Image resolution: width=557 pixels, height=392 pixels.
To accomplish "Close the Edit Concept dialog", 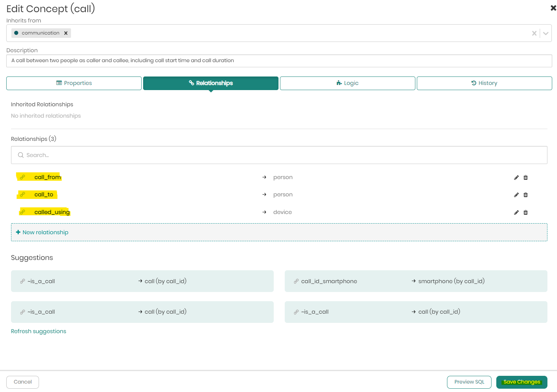I will click(x=553, y=8).
